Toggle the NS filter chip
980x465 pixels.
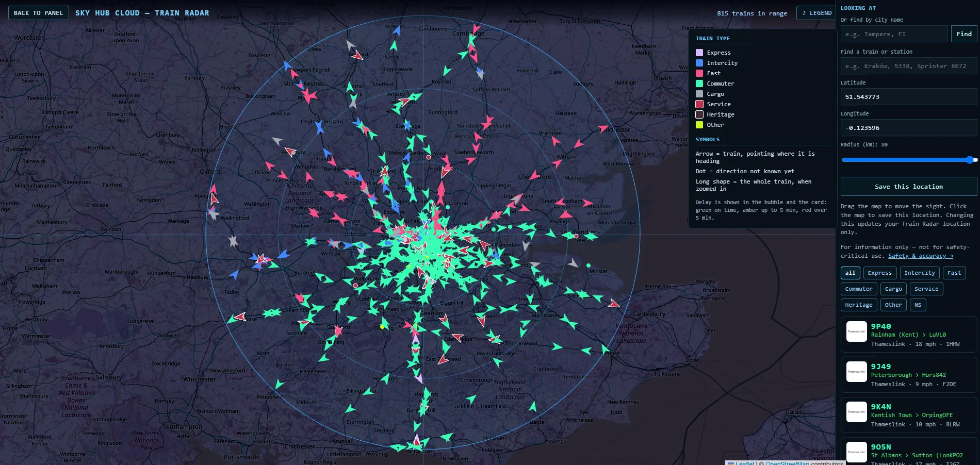click(918, 305)
